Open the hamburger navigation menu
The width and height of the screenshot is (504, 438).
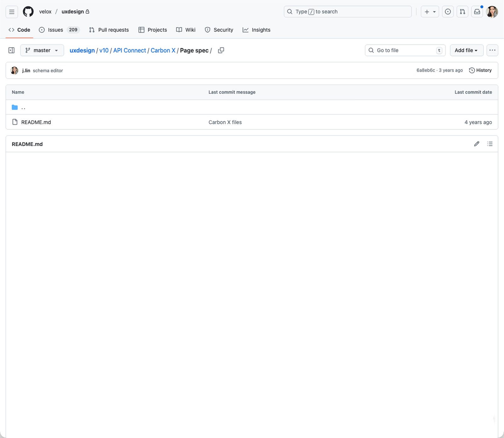(x=12, y=12)
